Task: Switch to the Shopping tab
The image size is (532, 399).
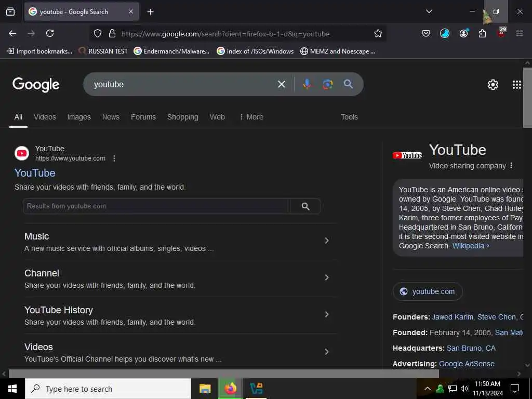Action: tap(182, 117)
